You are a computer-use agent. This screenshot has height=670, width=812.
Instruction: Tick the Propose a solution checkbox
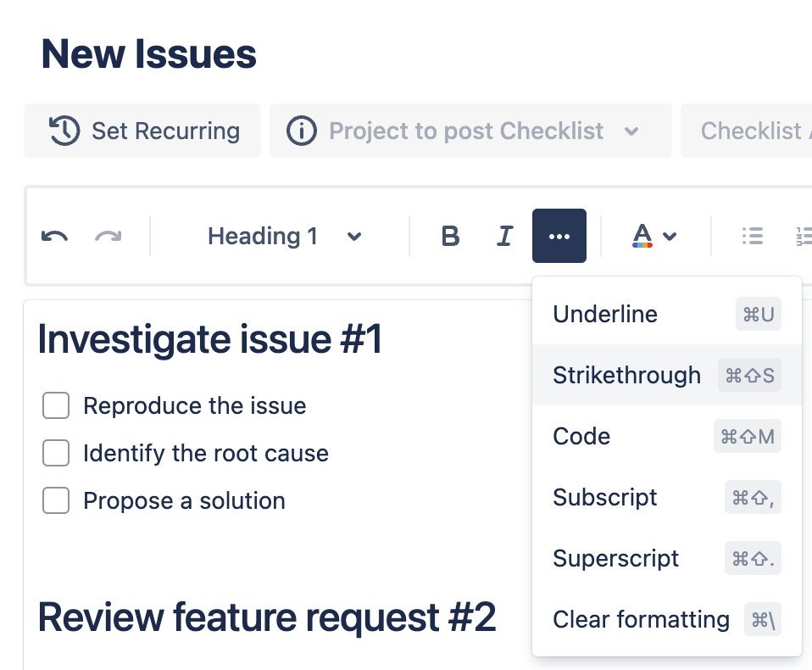[x=56, y=501]
